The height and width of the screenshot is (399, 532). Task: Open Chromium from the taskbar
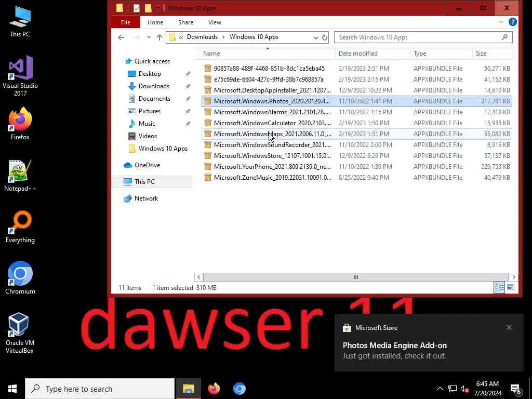tap(239, 389)
